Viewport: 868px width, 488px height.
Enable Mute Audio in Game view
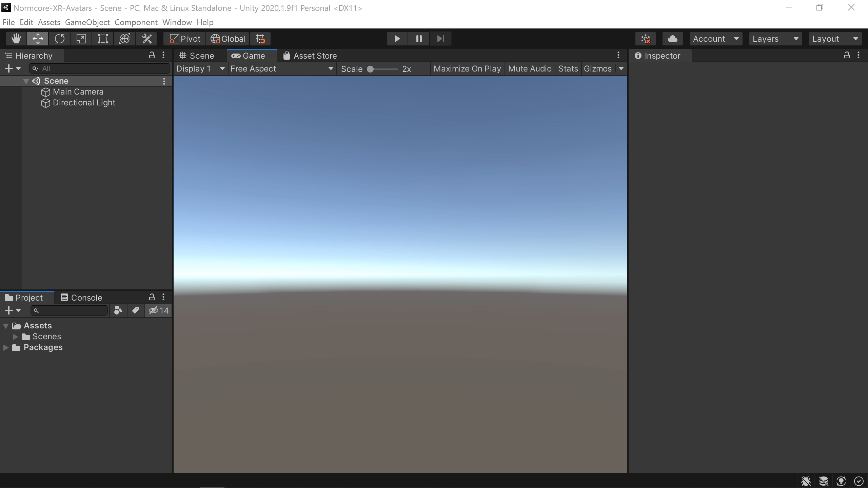click(530, 68)
